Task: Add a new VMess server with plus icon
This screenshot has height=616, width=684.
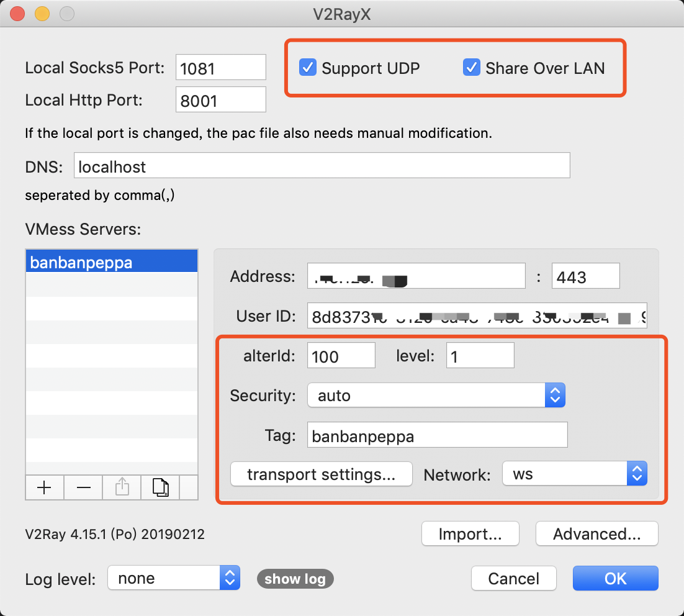Action: tap(45, 487)
